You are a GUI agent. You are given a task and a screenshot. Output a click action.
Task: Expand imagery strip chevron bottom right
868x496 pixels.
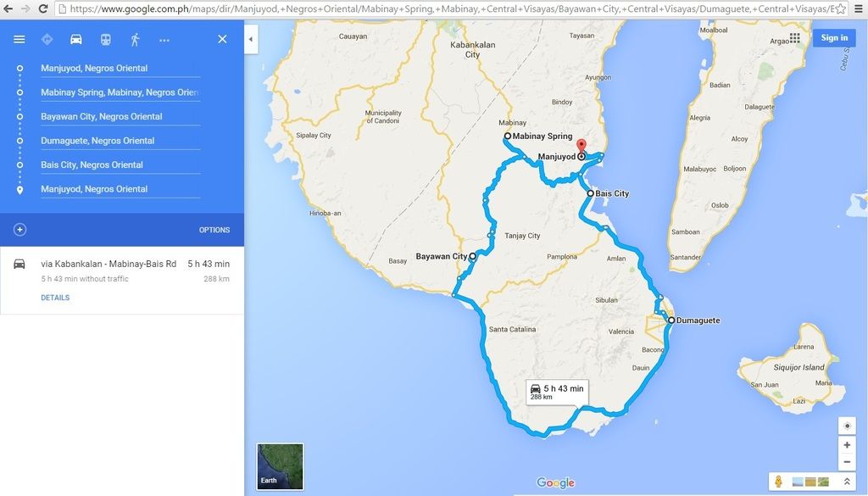(847, 482)
